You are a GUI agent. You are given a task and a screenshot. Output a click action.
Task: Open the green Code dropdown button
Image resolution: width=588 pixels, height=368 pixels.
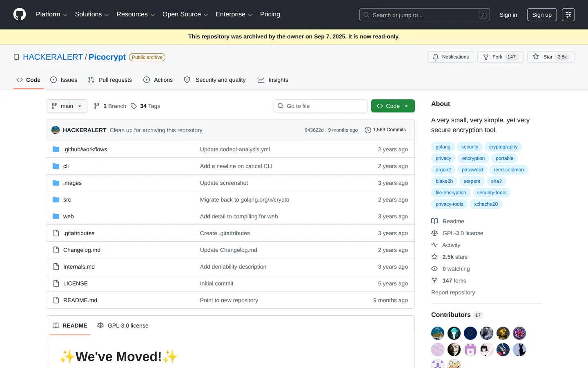point(393,106)
